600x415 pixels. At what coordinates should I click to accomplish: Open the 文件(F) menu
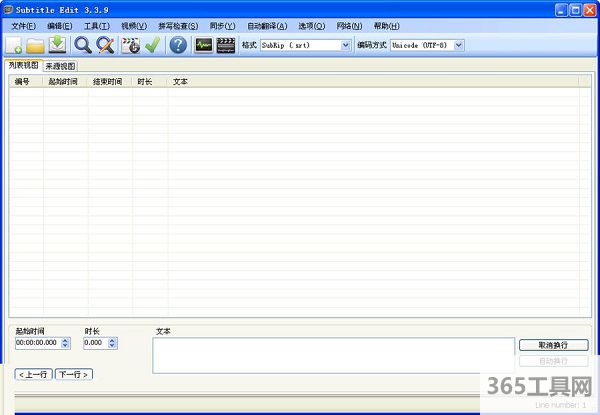pos(23,25)
